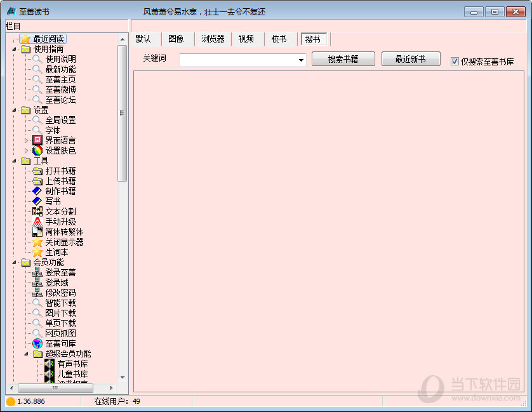Click the blue book icon for 写书

point(37,201)
